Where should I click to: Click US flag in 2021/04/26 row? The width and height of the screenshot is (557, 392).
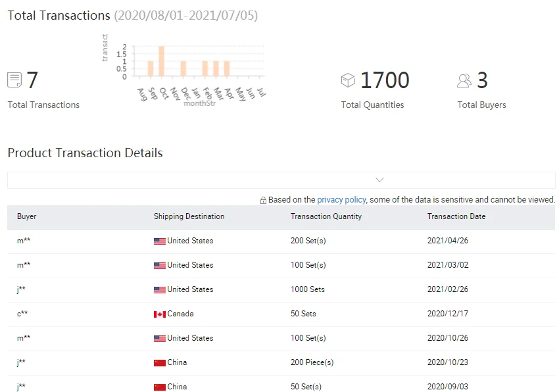click(x=159, y=241)
